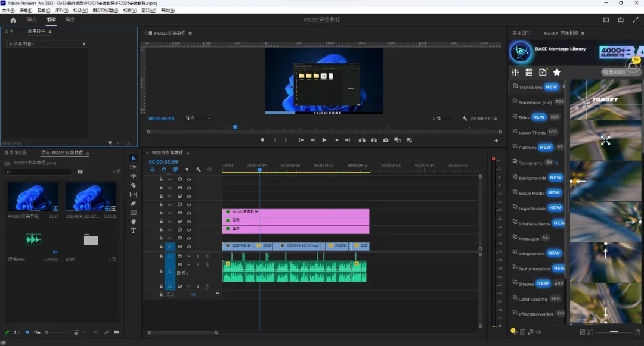Add a marker in the timeline header

point(187,169)
